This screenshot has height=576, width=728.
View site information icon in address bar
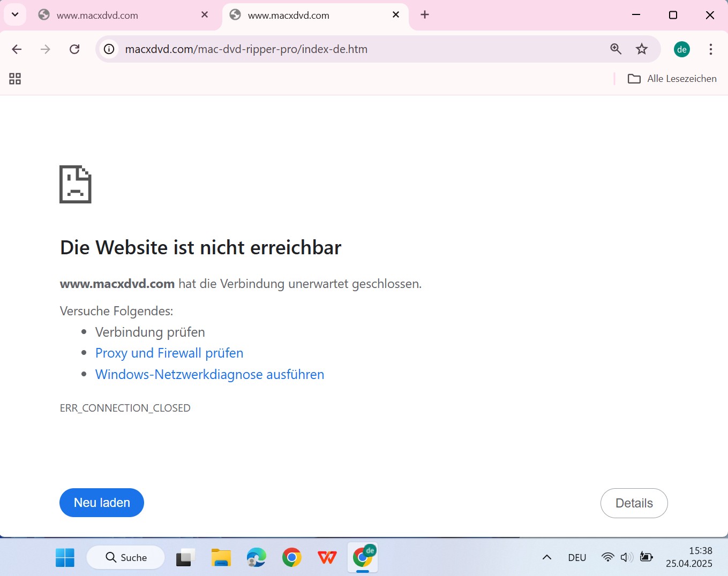pyautogui.click(x=109, y=49)
